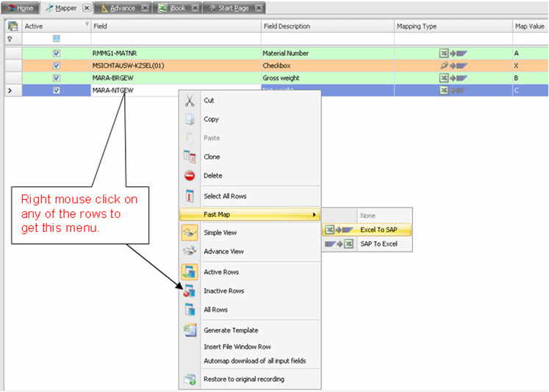This screenshot has height=392, width=549.
Task: Click the Cut scissors icon
Action: pyautogui.click(x=189, y=101)
